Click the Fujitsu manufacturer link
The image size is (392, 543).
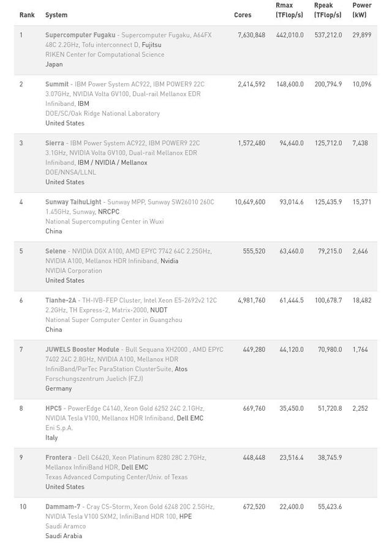(151, 45)
